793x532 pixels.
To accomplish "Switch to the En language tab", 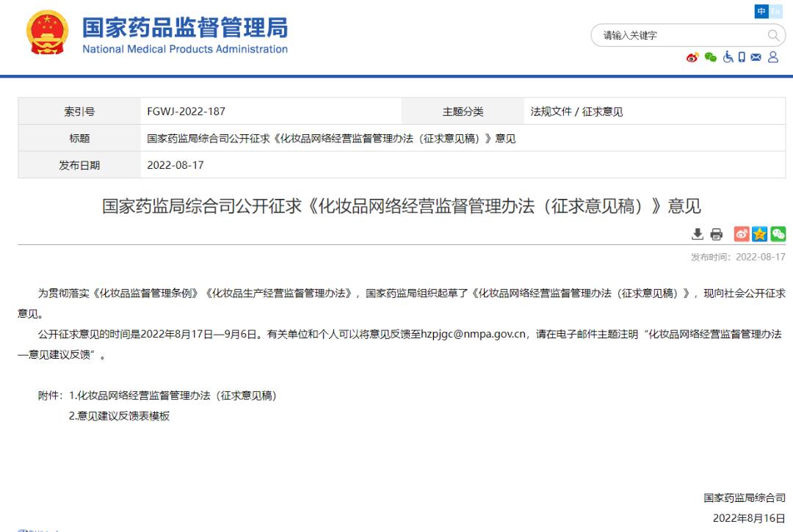I will [x=775, y=11].
